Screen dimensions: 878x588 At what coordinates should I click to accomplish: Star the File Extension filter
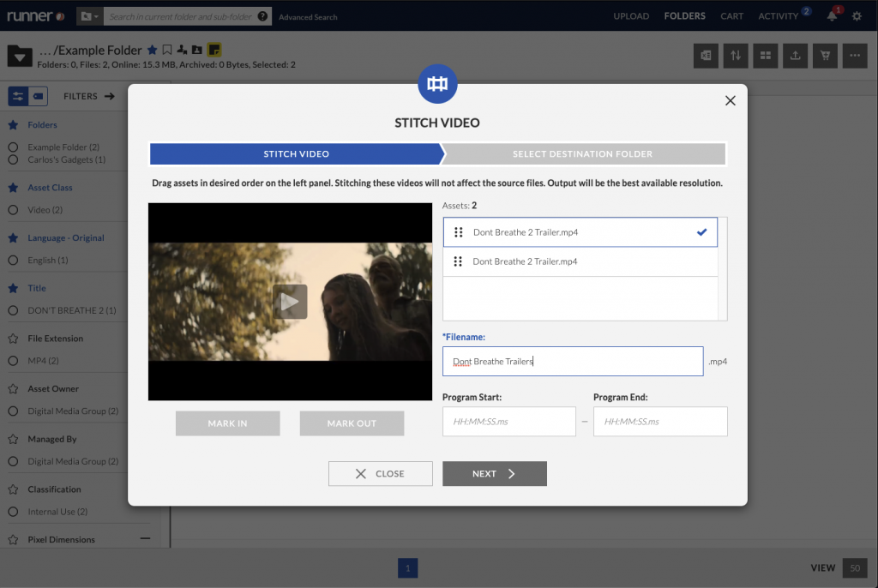(x=14, y=339)
